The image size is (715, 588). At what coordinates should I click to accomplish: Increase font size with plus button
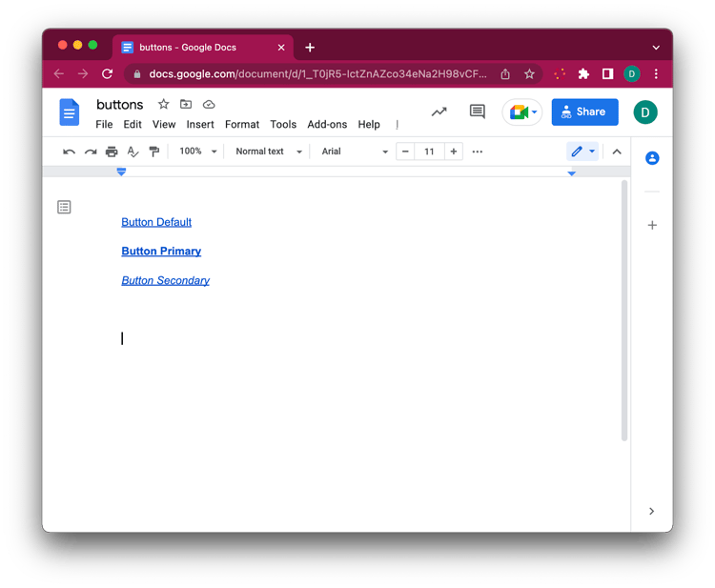pyautogui.click(x=454, y=152)
